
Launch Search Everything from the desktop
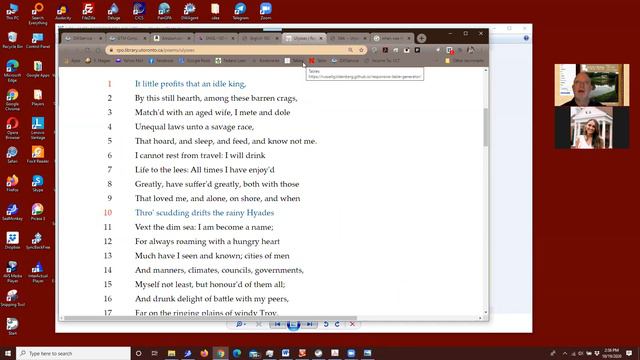[x=38, y=13]
